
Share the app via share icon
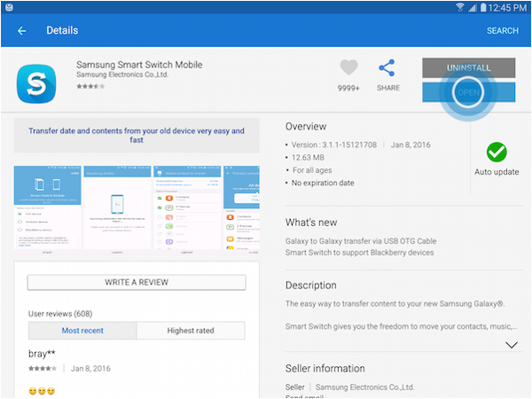pyautogui.click(x=387, y=68)
